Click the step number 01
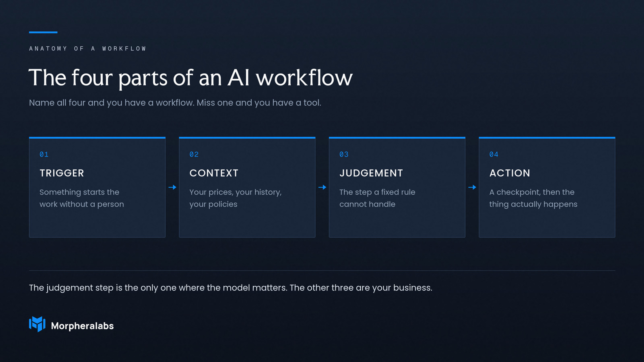Viewport: 644px width, 362px height. 44,154
